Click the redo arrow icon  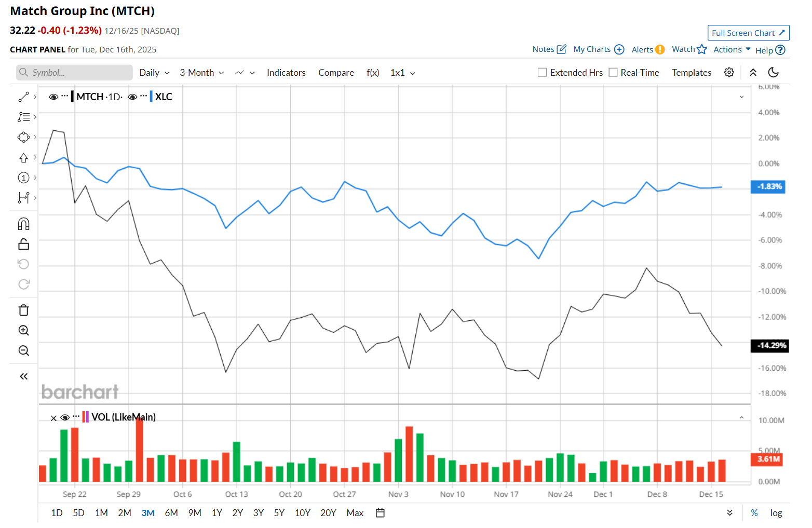point(24,285)
